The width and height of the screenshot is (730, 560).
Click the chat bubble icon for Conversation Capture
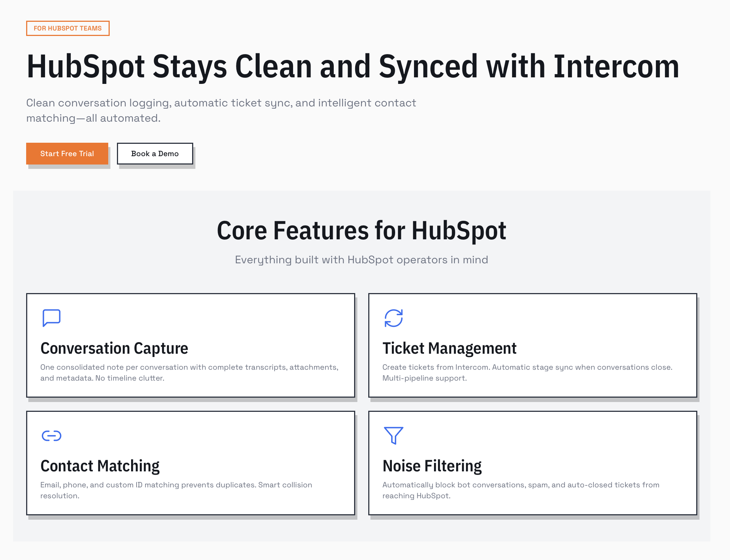tap(52, 318)
